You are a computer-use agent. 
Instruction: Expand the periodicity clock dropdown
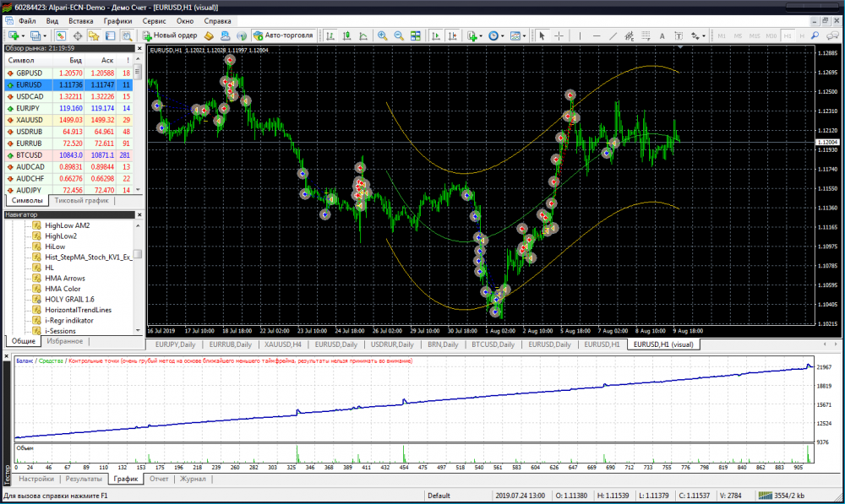504,36
